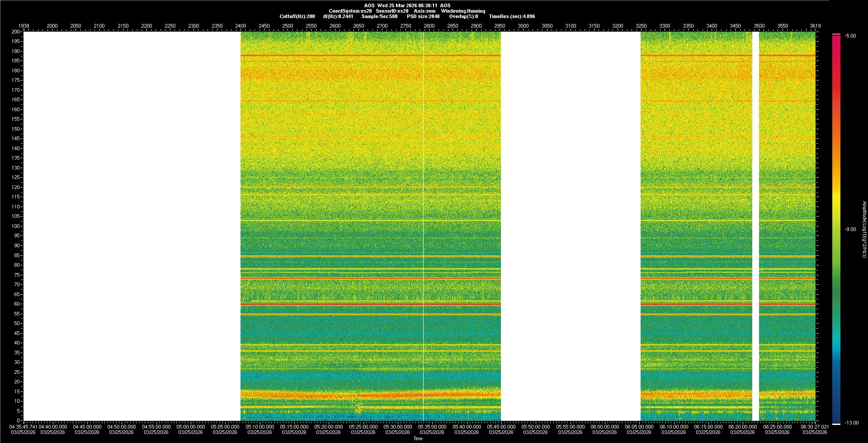Image resolution: width=868 pixels, height=443 pixels.
Task: Click the 200 Hz label at the top of the frequency axis
Action: (x=16, y=32)
